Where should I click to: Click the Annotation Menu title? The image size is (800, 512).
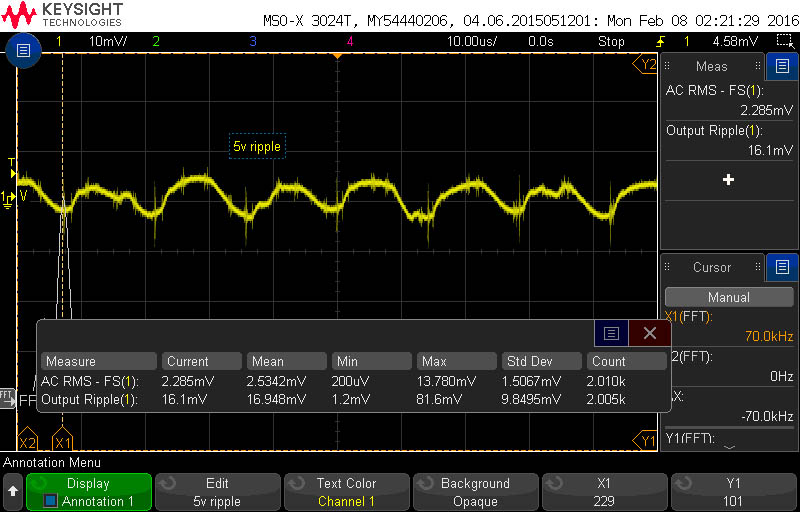[52, 463]
